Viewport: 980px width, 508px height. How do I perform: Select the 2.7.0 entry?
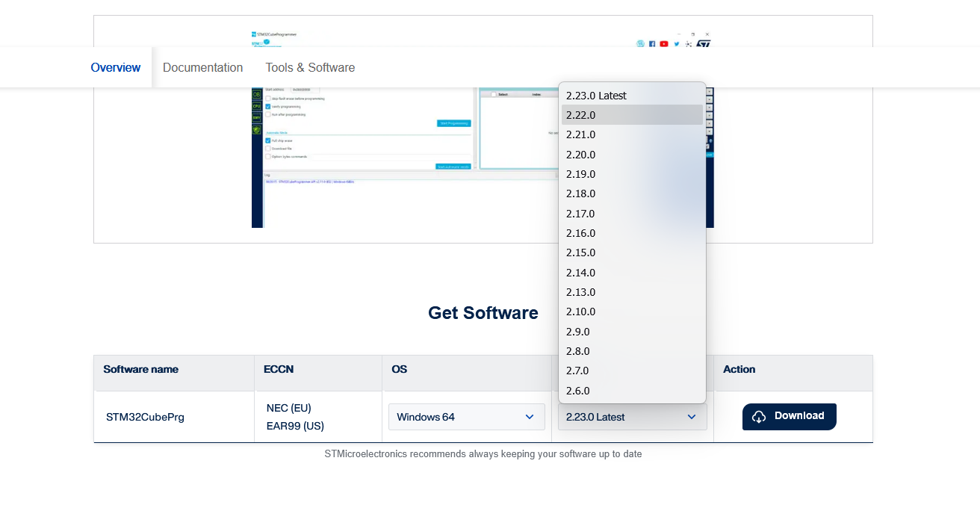point(632,371)
